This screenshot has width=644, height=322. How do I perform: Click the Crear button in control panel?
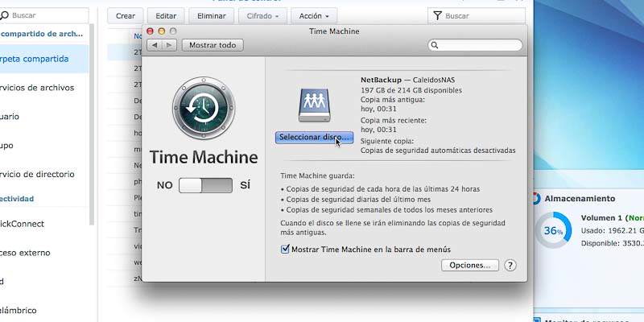[126, 16]
